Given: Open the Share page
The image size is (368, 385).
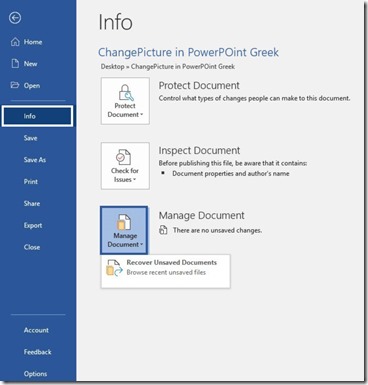Looking at the screenshot, I should (32, 203).
